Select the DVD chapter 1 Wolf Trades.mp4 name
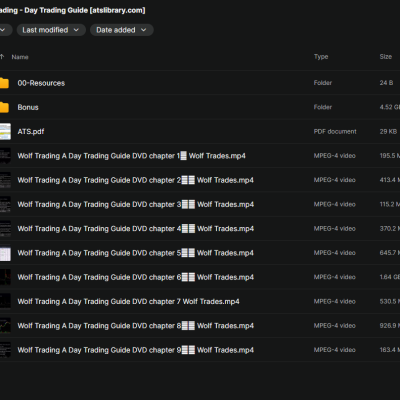The width and height of the screenshot is (400, 400). 131,156
